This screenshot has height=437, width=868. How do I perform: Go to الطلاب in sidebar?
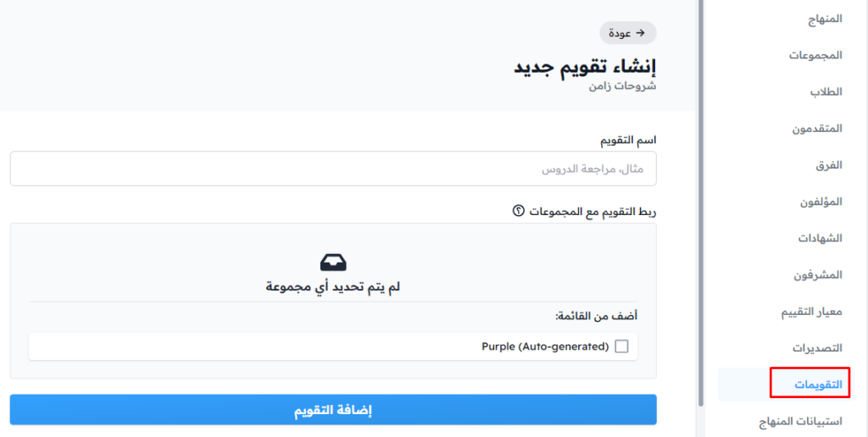pos(826,91)
